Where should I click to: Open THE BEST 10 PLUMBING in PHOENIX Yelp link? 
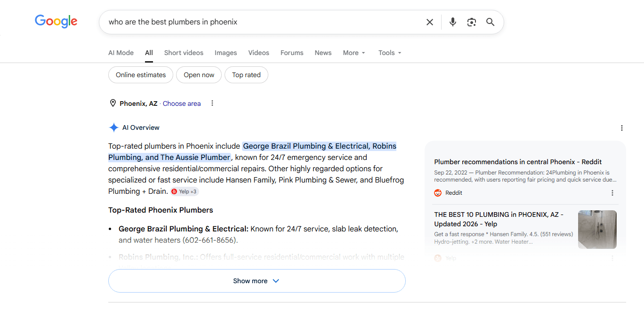pyautogui.click(x=499, y=219)
